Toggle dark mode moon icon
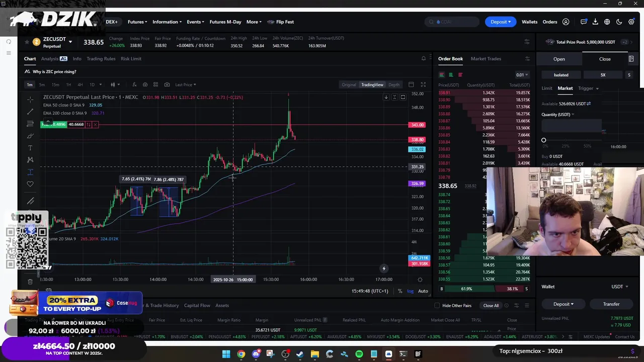Image resolution: width=644 pixels, height=362 pixels. [619, 22]
